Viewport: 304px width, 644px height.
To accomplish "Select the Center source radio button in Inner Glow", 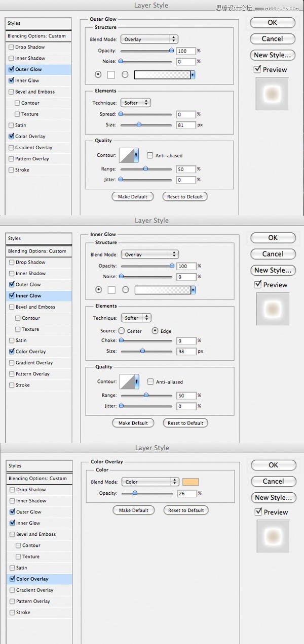I will [122, 331].
